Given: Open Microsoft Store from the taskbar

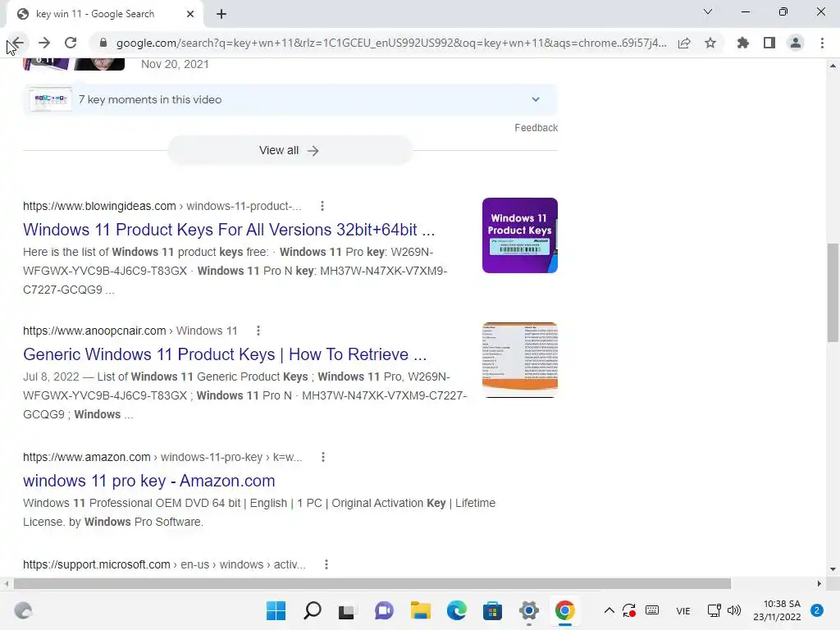Looking at the screenshot, I should click(492, 610).
